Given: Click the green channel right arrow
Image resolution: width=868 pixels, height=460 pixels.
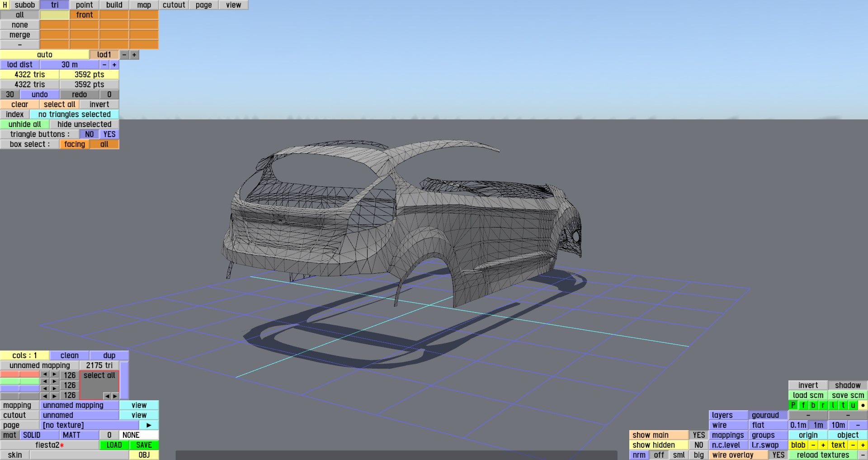Looking at the screenshot, I should 55,381.
